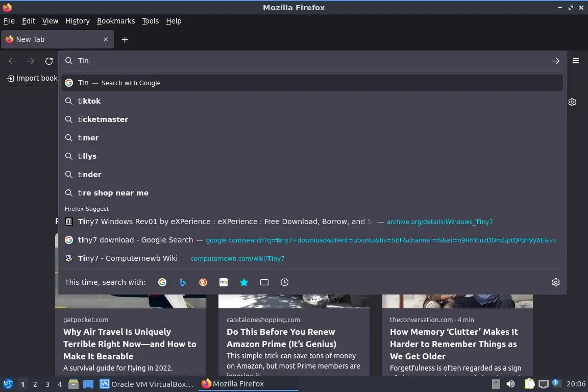588x392 pixels.
Task: Click the Air Travel article thumbnail image
Action: [131, 301]
